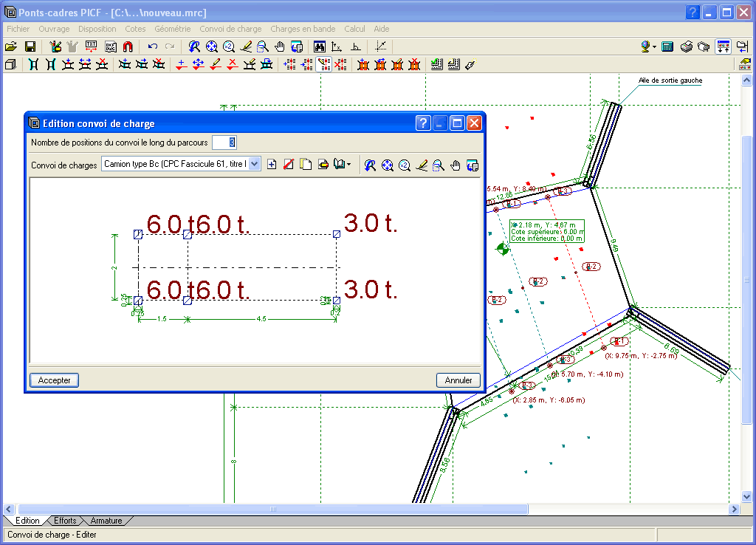Expand the library book dropdown arrow
Image resolution: width=756 pixels, height=545 pixels.
pyautogui.click(x=348, y=165)
